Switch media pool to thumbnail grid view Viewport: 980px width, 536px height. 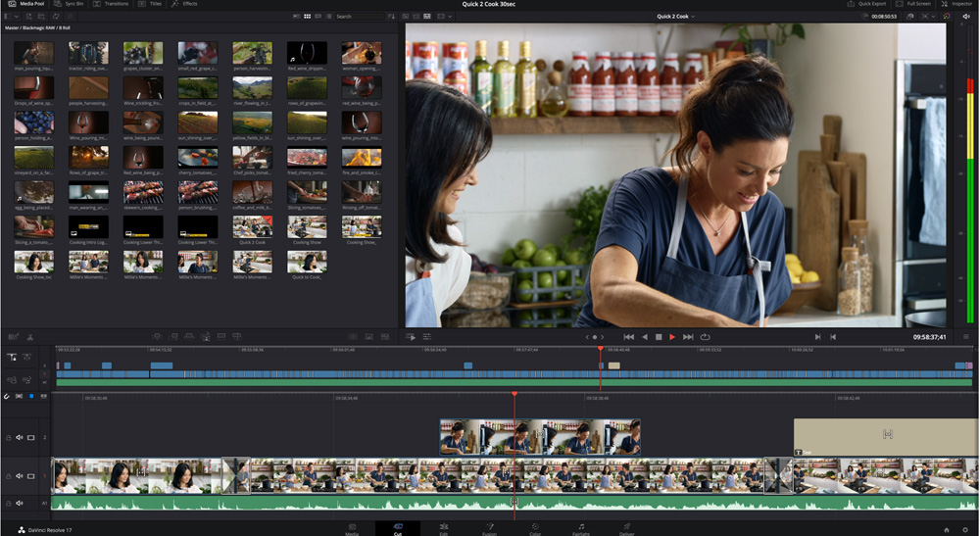click(307, 17)
